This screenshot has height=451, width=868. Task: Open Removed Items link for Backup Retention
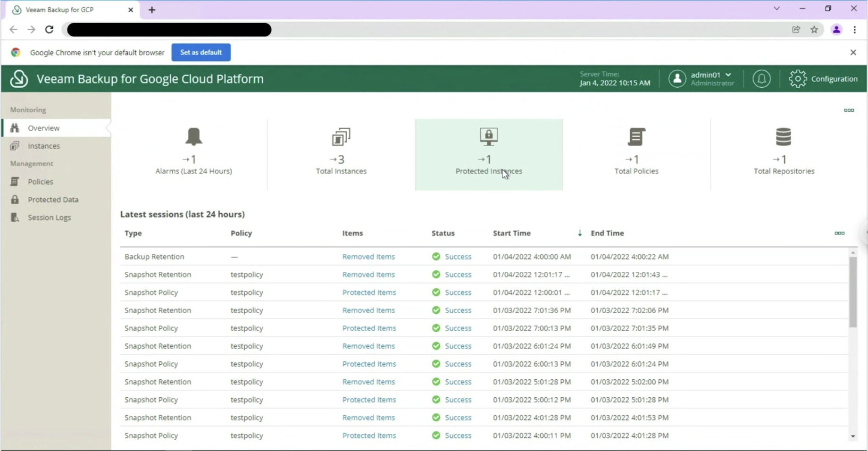[368, 257]
